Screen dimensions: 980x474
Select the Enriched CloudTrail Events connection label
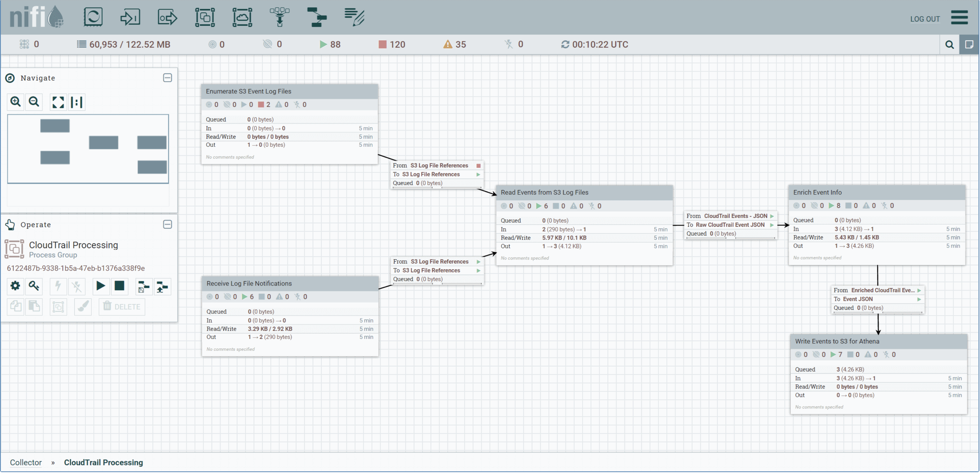pyautogui.click(x=878, y=300)
